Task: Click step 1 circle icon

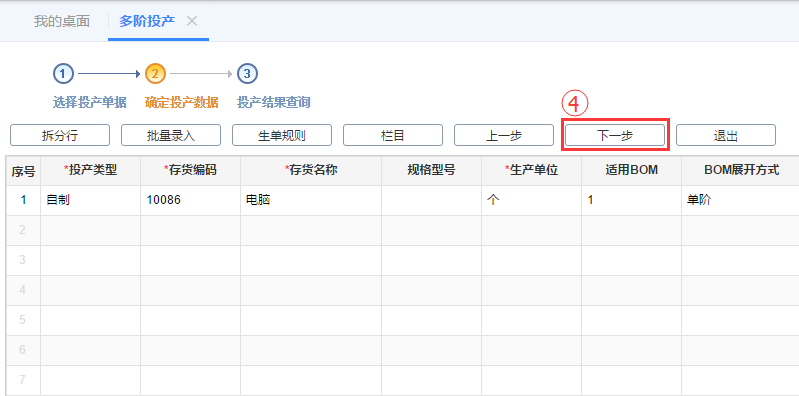Action: [x=63, y=74]
